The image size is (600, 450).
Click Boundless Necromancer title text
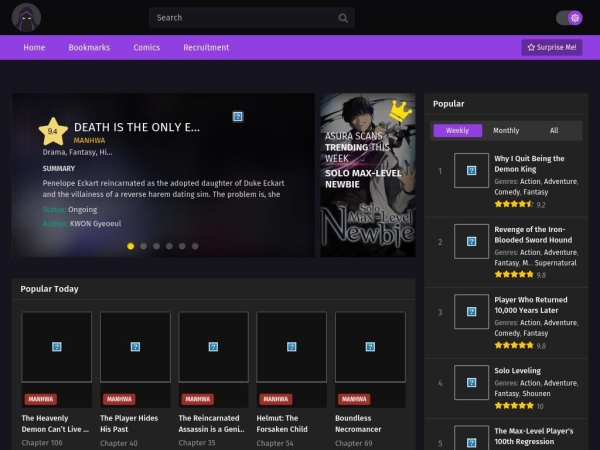[x=358, y=424]
